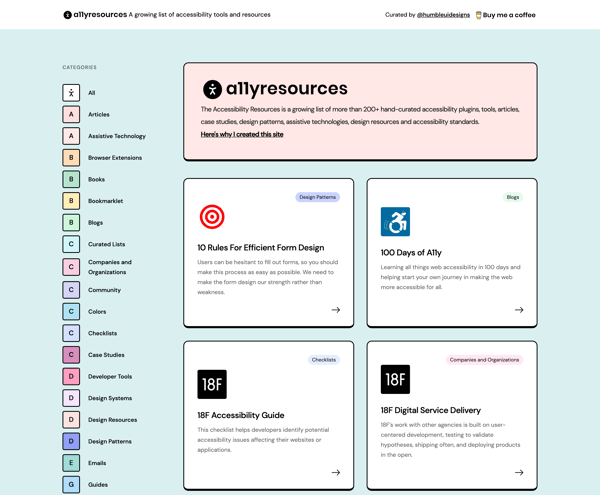Click the 18F logo on Accessibility Guide card
The width and height of the screenshot is (600, 495).
212,384
